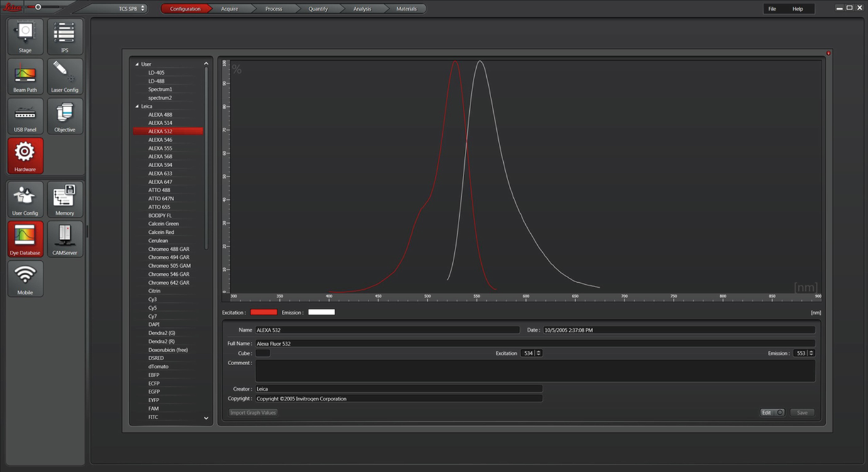
Task: Open the Objective configuration
Action: [65, 116]
